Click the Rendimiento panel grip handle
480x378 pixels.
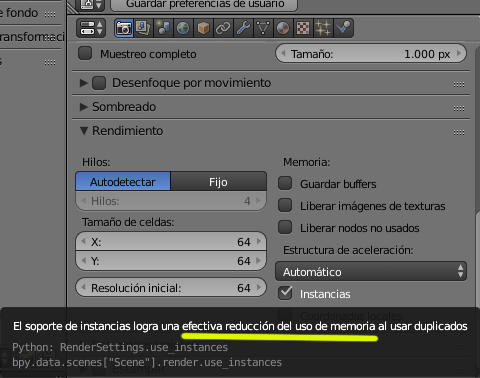click(x=459, y=132)
